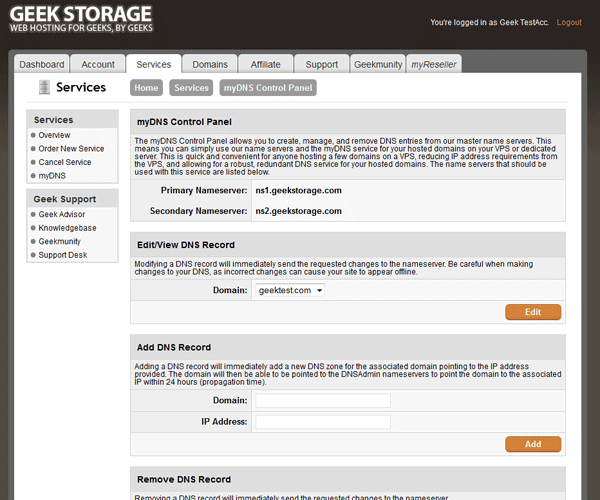Viewport: 600px width, 500px height.
Task: Focus the IP Address input field
Action: pyautogui.click(x=323, y=422)
